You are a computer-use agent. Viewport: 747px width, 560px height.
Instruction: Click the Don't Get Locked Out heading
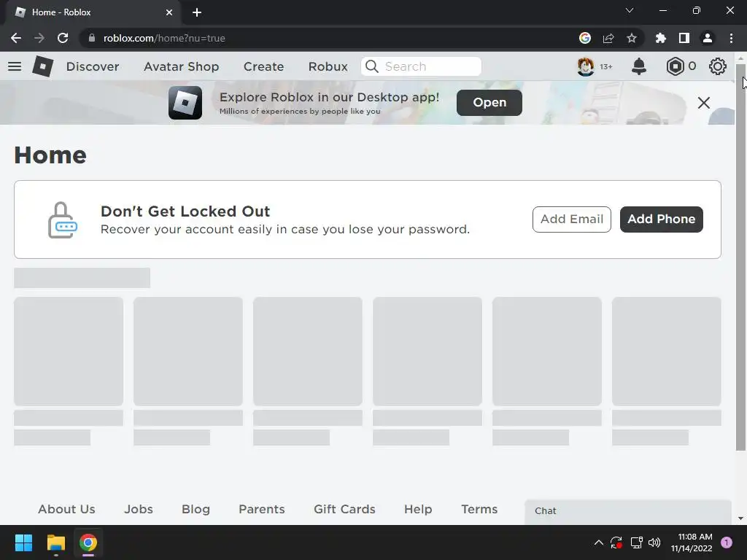[185, 211]
